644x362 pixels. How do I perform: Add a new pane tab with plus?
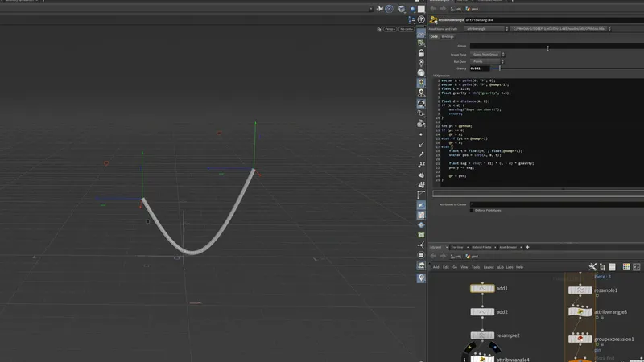(x=527, y=247)
